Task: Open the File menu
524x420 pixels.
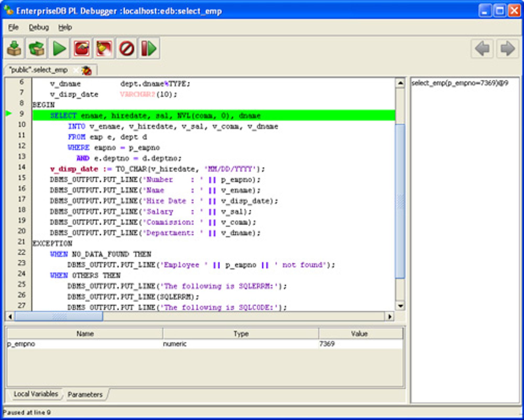Action: point(13,27)
